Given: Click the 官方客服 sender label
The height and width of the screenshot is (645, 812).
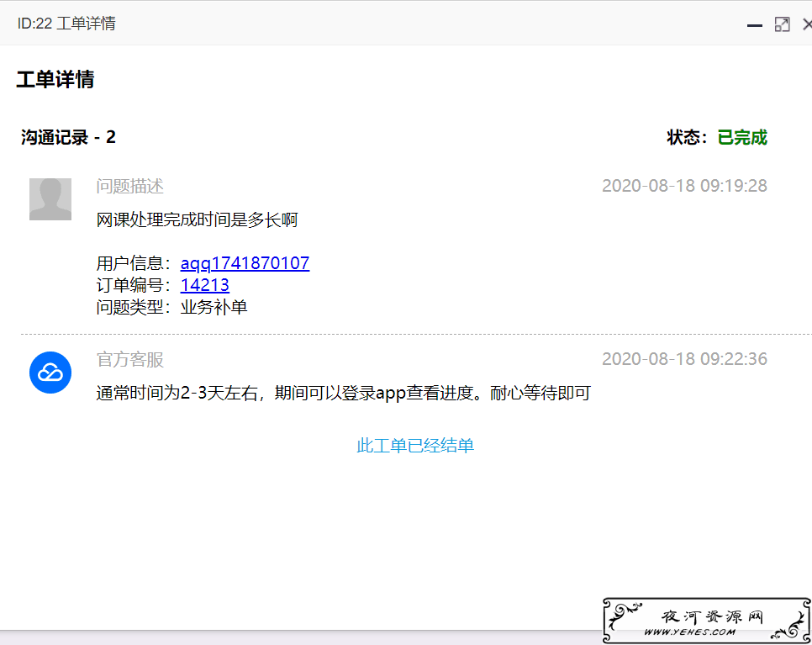Looking at the screenshot, I should point(130,360).
